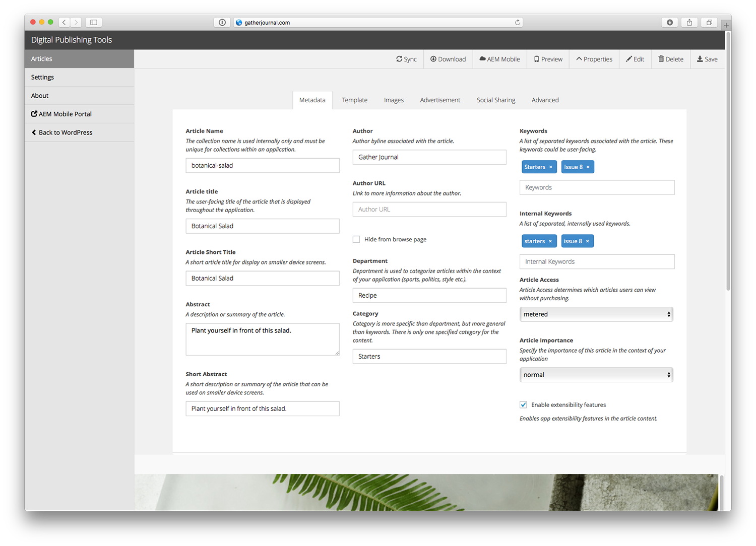
Task: Click the Author URL field
Action: click(429, 210)
